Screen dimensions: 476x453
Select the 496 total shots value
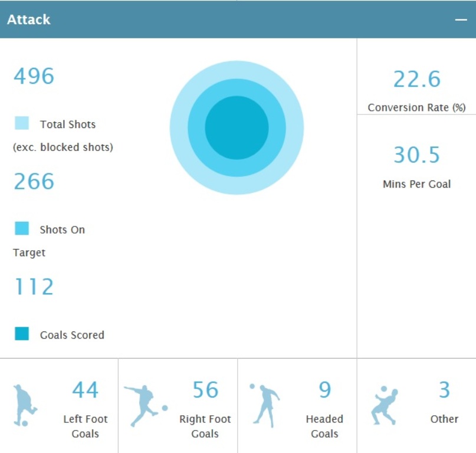coord(34,77)
